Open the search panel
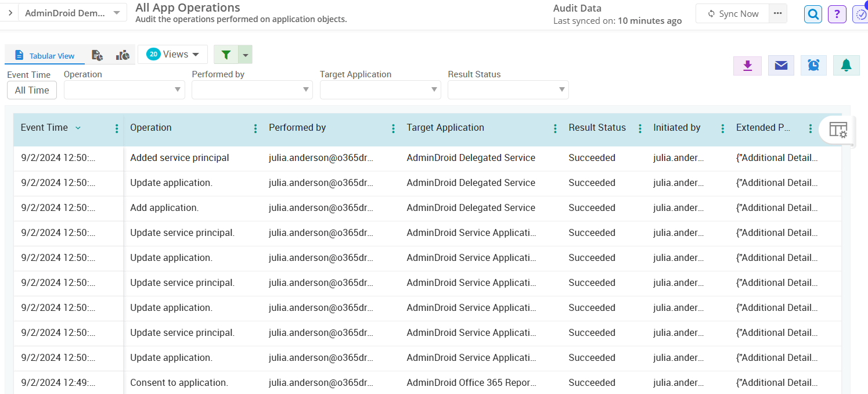Screen dimensions: 868x394 point(812,13)
